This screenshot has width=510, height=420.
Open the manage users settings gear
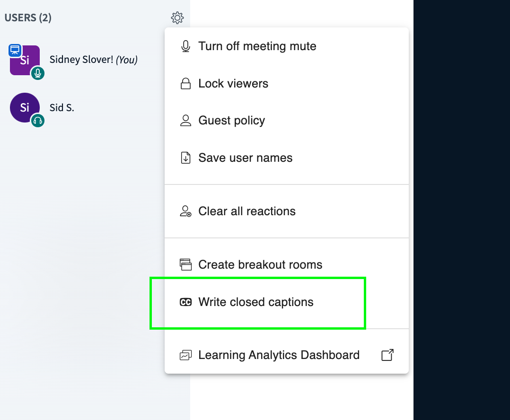[176, 17]
